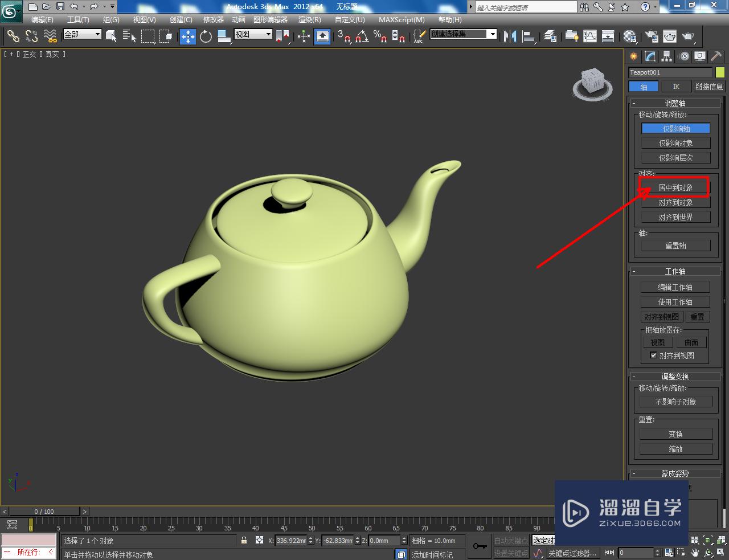Open Undo history dropdown arrow

(x=84, y=7)
